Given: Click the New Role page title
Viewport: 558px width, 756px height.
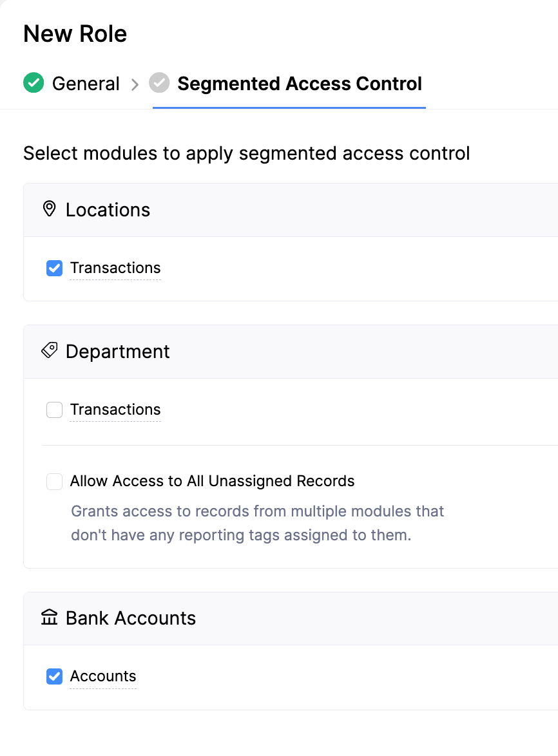Looking at the screenshot, I should [75, 33].
